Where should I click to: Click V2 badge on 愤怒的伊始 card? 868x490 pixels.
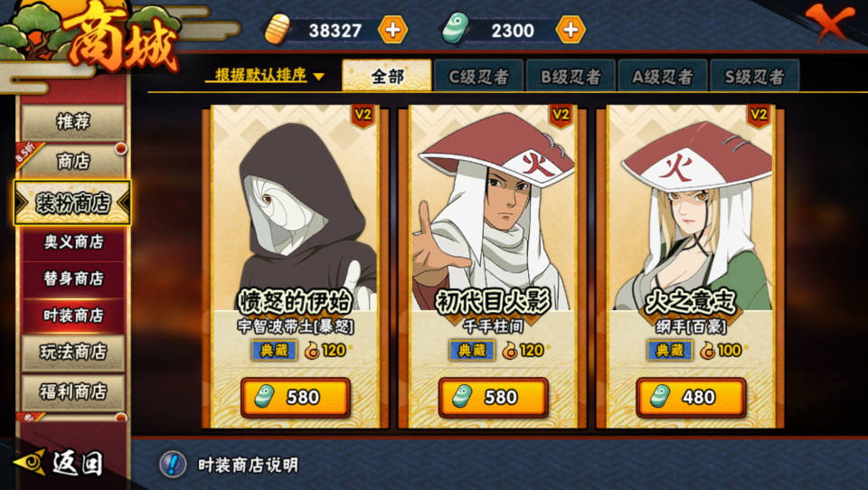363,115
